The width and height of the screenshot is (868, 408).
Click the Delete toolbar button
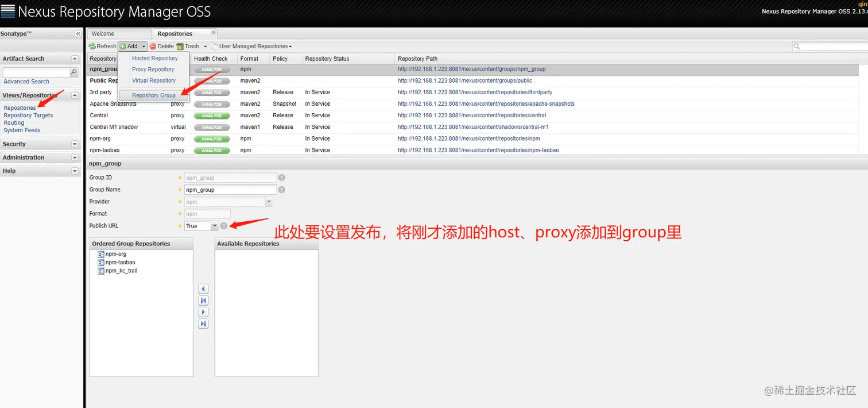pyautogui.click(x=162, y=47)
